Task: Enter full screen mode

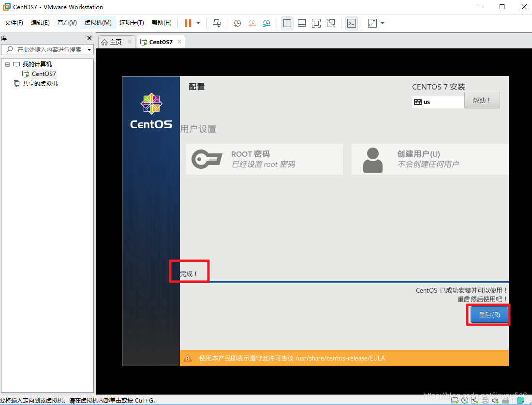Action: click(x=316, y=23)
